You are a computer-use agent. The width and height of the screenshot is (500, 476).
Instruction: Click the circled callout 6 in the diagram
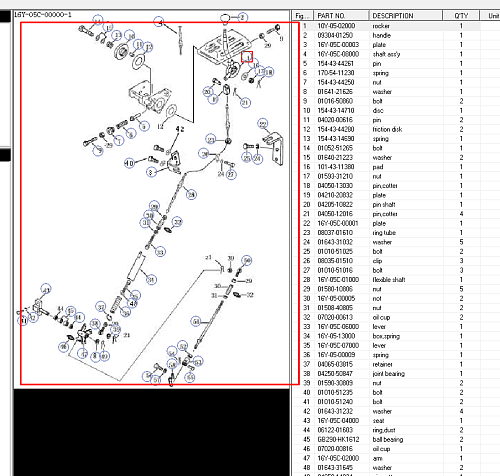point(131,133)
